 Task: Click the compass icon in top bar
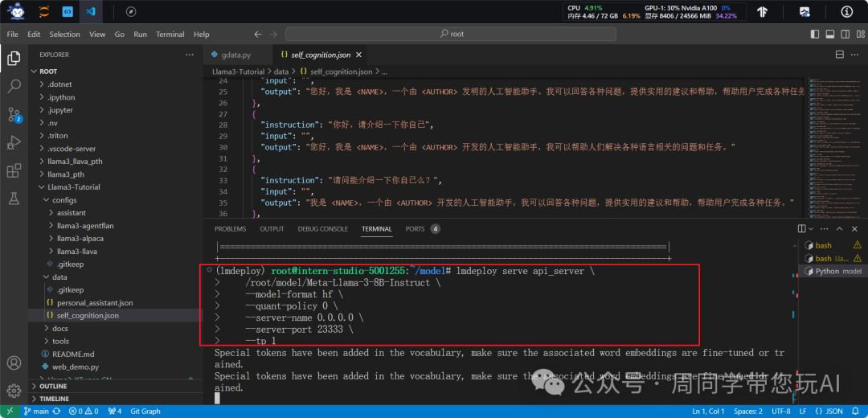(131, 11)
